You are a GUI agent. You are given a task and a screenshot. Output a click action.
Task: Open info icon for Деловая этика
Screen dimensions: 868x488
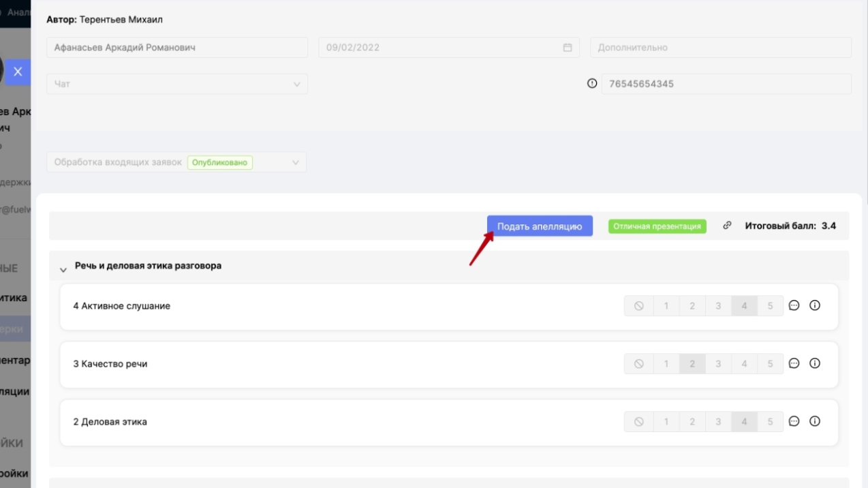(x=814, y=422)
